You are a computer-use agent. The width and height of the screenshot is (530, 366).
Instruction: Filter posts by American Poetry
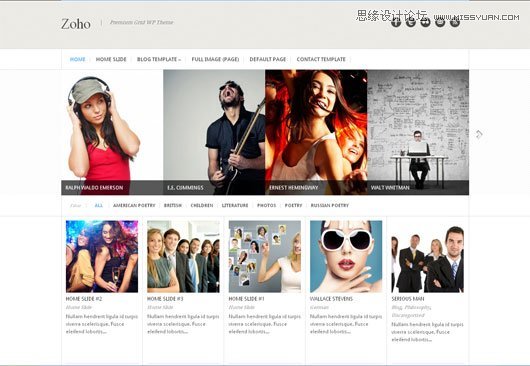134,205
